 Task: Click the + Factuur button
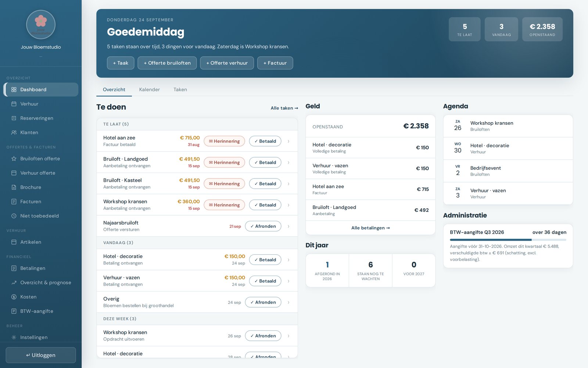tap(275, 63)
